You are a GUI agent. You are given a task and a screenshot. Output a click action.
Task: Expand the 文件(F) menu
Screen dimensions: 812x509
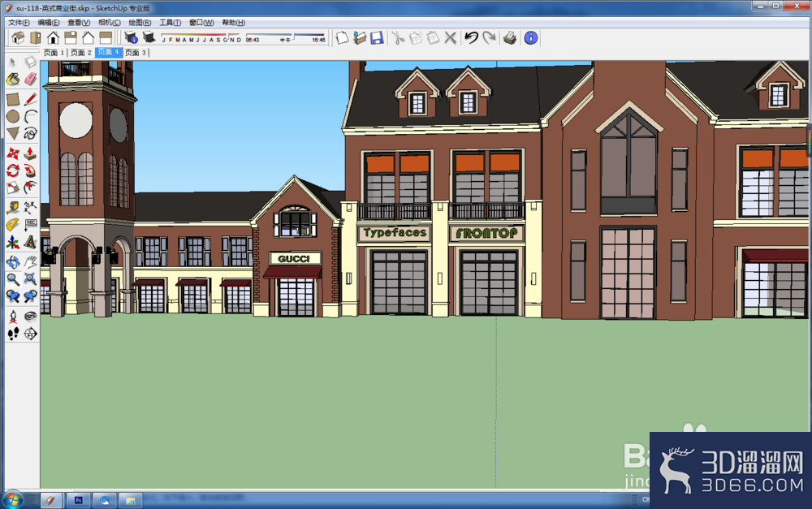tap(19, 22)
